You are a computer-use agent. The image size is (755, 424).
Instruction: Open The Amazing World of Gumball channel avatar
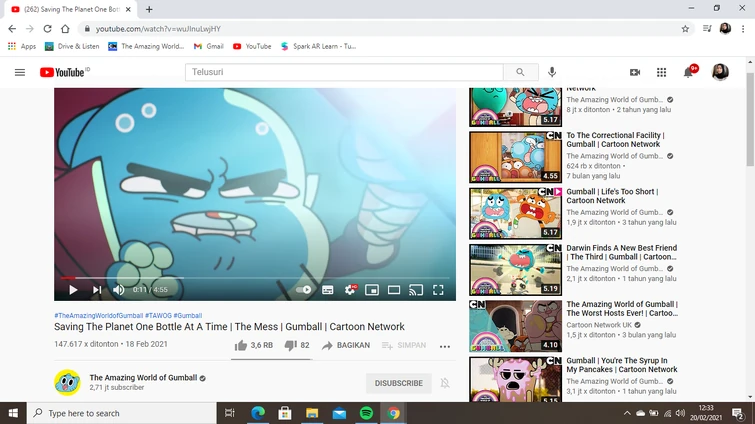click(x=67, y=383)
